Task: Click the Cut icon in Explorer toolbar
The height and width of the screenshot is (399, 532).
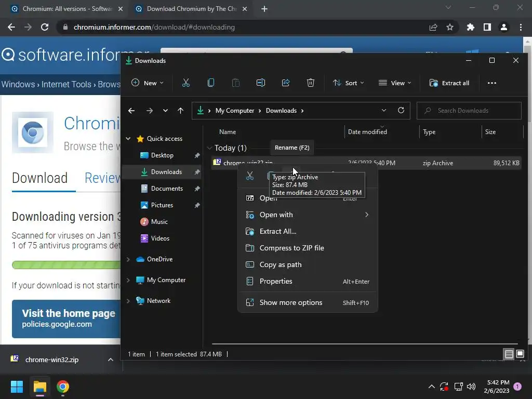Action: (185, 83)
